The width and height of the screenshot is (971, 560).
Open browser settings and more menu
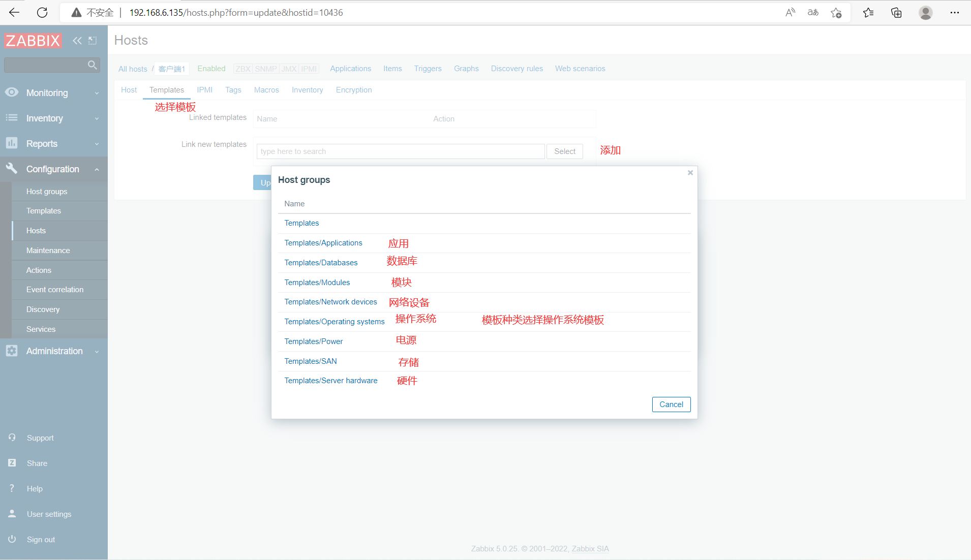(955, 13)
